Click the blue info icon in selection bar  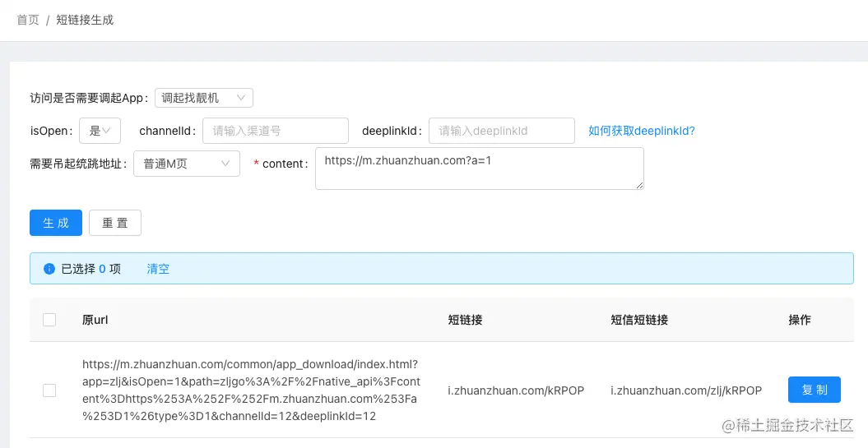pyautogui.click(x=49, y=269)
